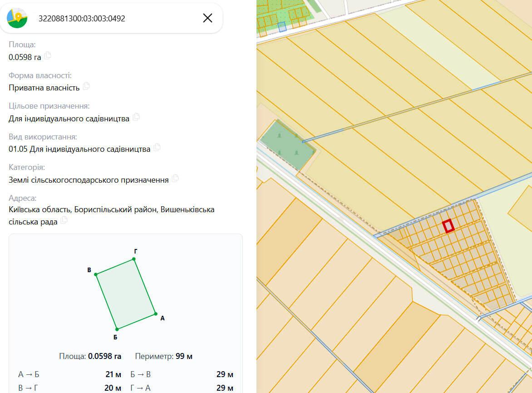
Task: Click vertex А on the parcel diagram
Action: (156, 314)
